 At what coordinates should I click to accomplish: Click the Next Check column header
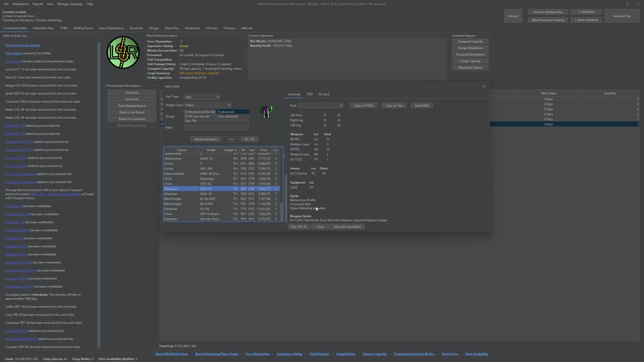548,93
